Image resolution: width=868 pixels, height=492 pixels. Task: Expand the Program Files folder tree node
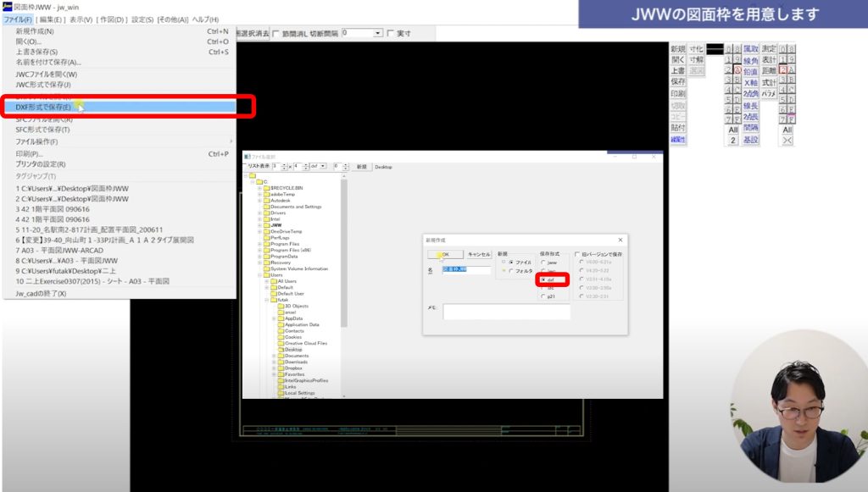point(260,244)
